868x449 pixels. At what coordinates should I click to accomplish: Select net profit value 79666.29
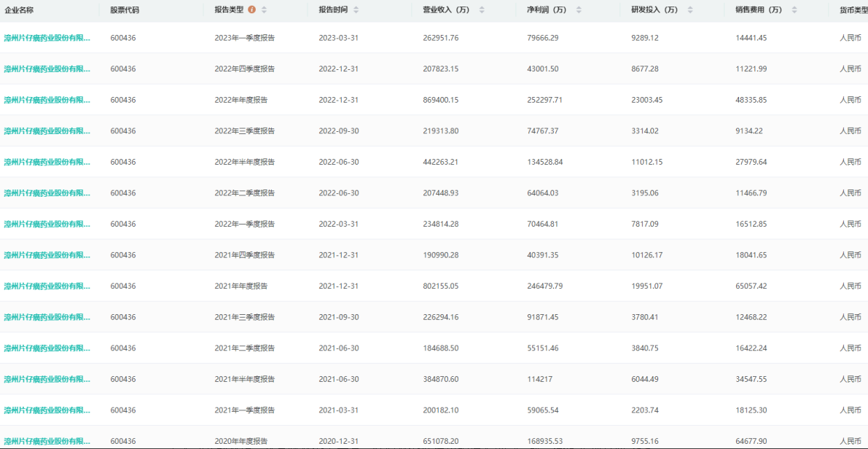(543, 38)
